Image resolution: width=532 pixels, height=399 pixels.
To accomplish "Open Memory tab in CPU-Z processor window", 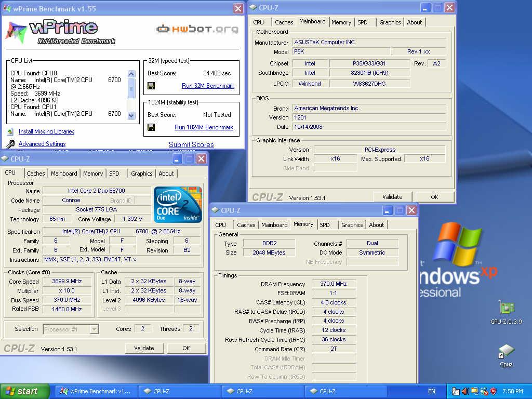I will [x=93, y=174].
